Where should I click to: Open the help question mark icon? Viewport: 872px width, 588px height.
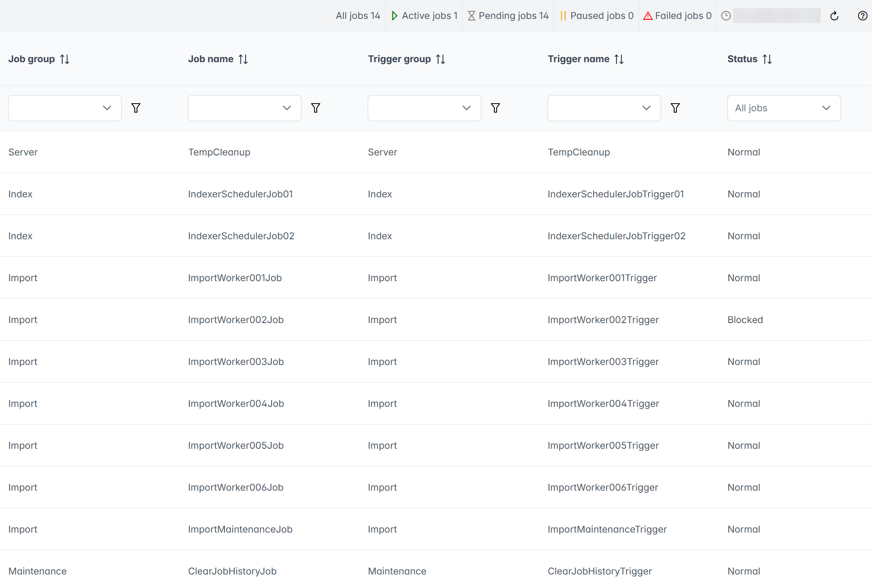862,16
